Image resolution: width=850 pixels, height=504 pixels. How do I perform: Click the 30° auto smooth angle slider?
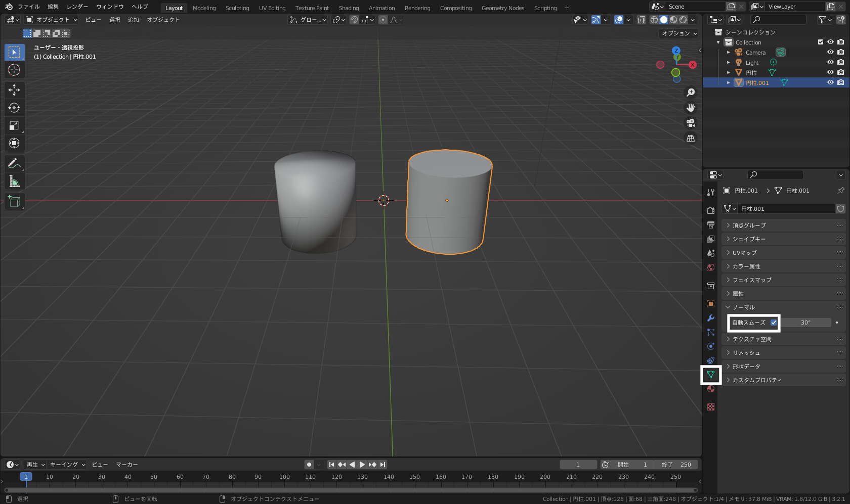(x=805, y=323)
